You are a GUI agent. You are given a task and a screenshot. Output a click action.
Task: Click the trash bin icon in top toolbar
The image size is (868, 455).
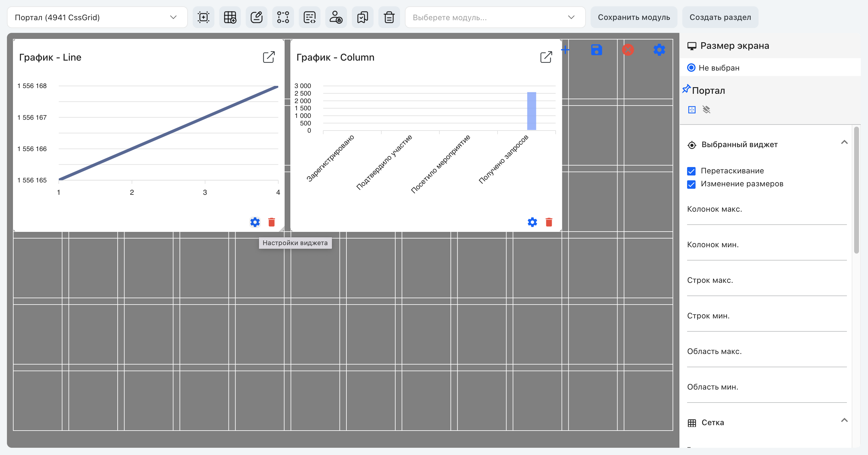coord(389,17)
